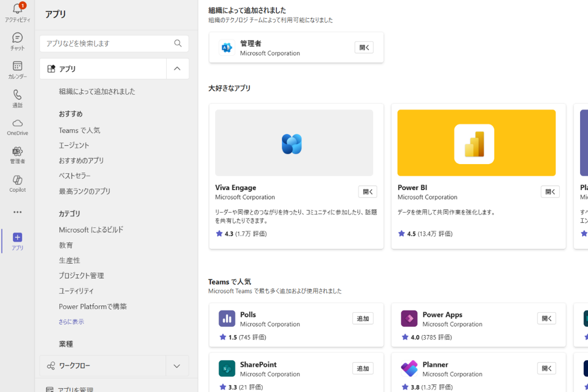This screenshot has height=392, width=588.
Task: Click 追加 button for SharePoint
Action: pos(363,368)
